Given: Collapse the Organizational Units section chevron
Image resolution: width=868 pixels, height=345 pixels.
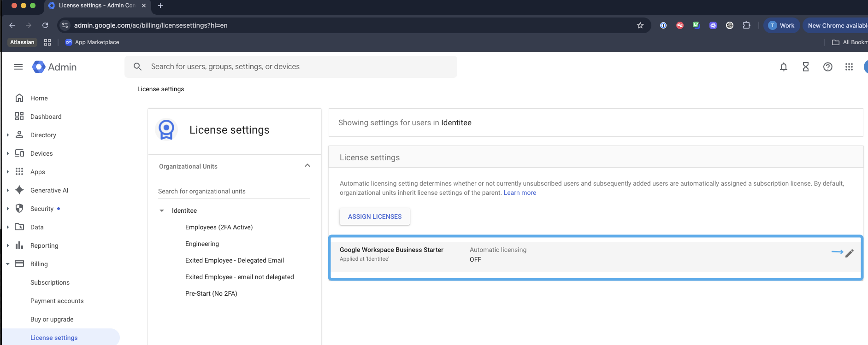Looking at the screenshot, I should [307, 166].
